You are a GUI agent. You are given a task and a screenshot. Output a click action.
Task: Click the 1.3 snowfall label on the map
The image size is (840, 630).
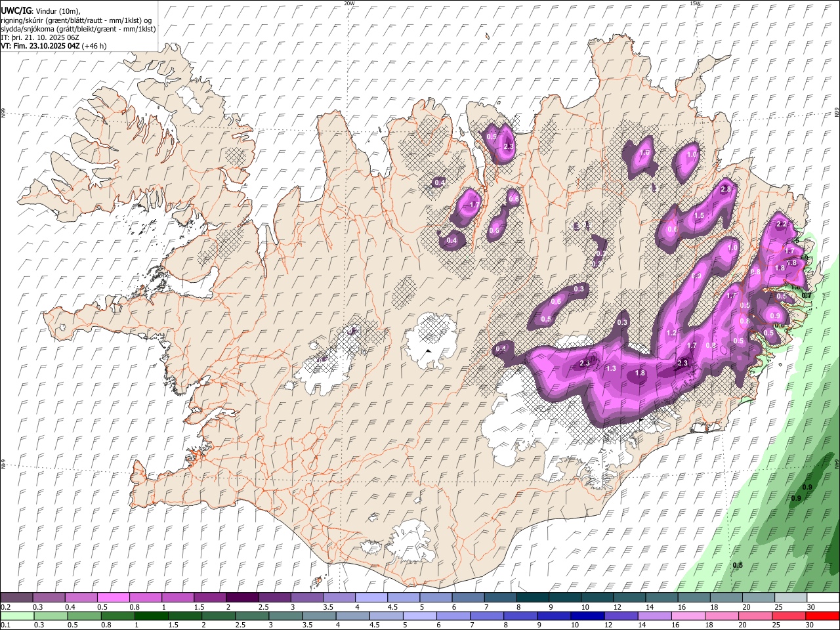coord(611,369)
